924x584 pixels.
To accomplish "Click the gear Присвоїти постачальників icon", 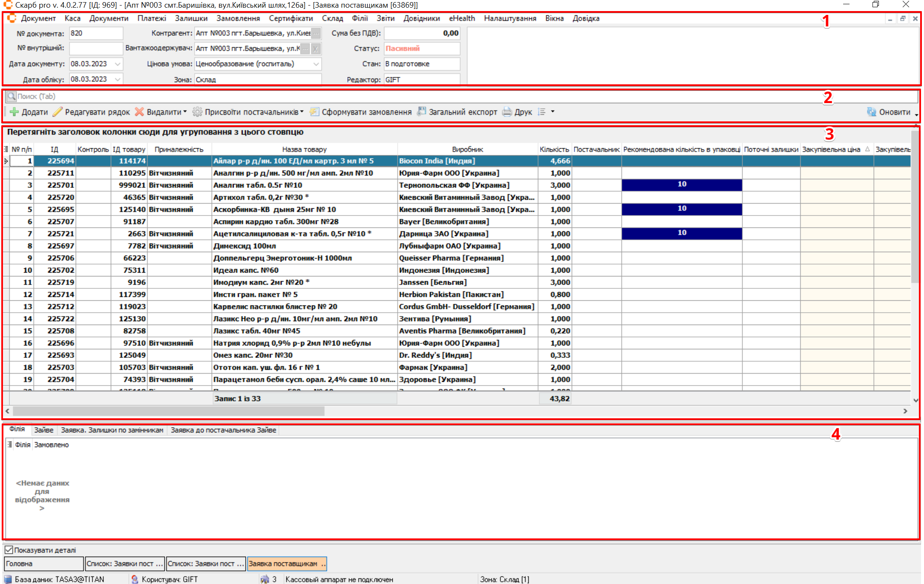I will click(x=197, y=112).
